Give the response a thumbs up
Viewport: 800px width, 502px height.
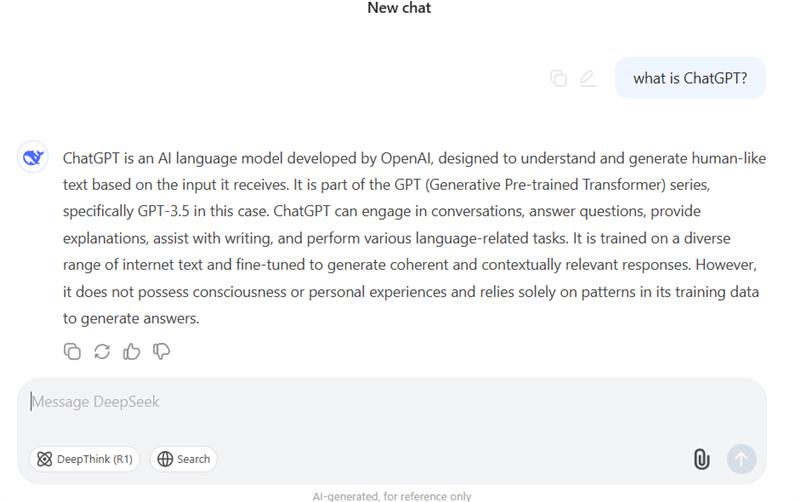[132, 352]
